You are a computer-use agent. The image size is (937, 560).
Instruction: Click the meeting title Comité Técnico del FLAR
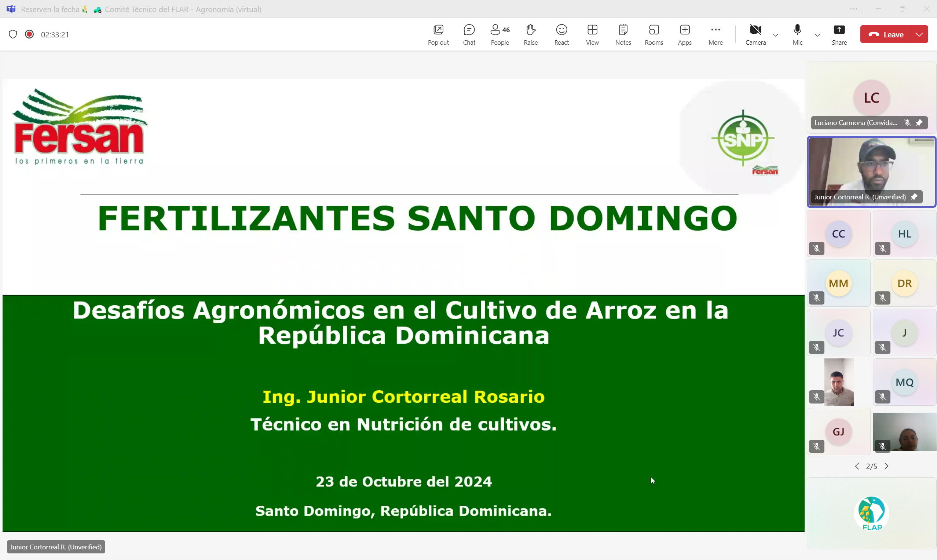click(183, 9)
